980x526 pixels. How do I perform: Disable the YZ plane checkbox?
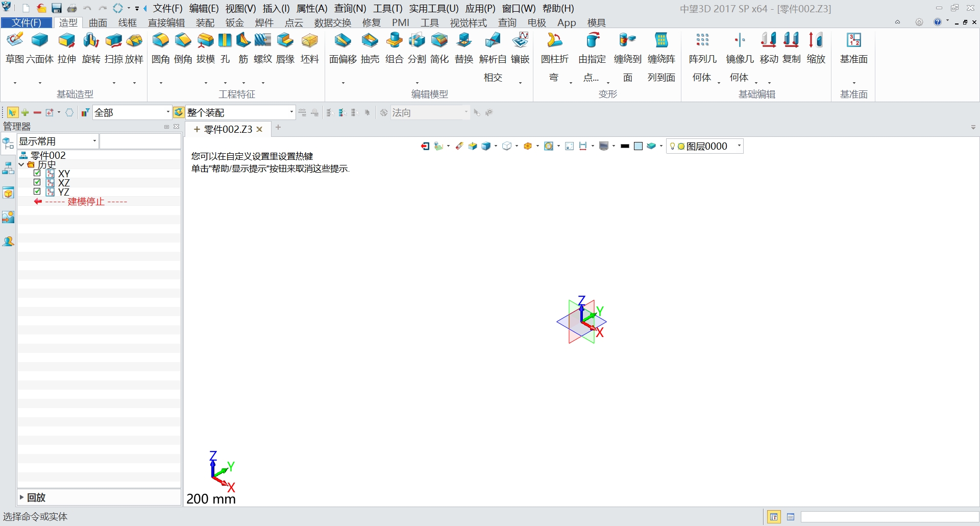[x=37, y=192]
